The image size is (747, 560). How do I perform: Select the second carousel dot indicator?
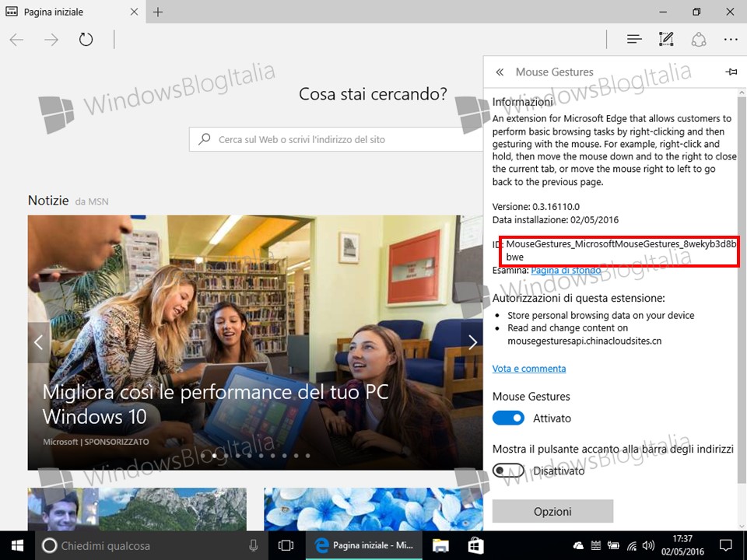215,456
